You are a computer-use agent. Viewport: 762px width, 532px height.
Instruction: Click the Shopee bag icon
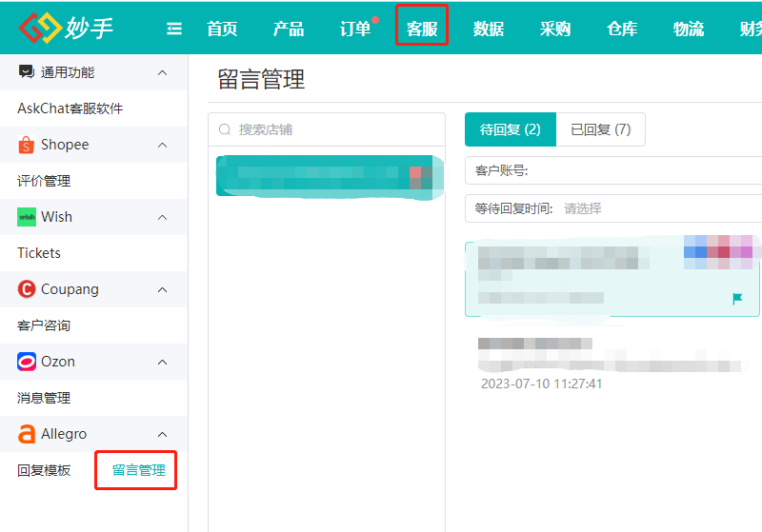coord(27,145)
